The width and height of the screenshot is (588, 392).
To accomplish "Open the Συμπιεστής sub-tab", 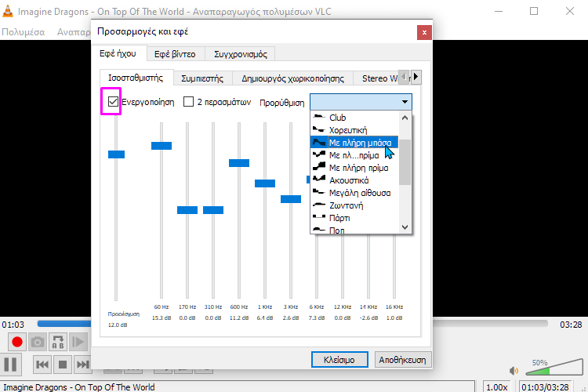I will [202, 78].
